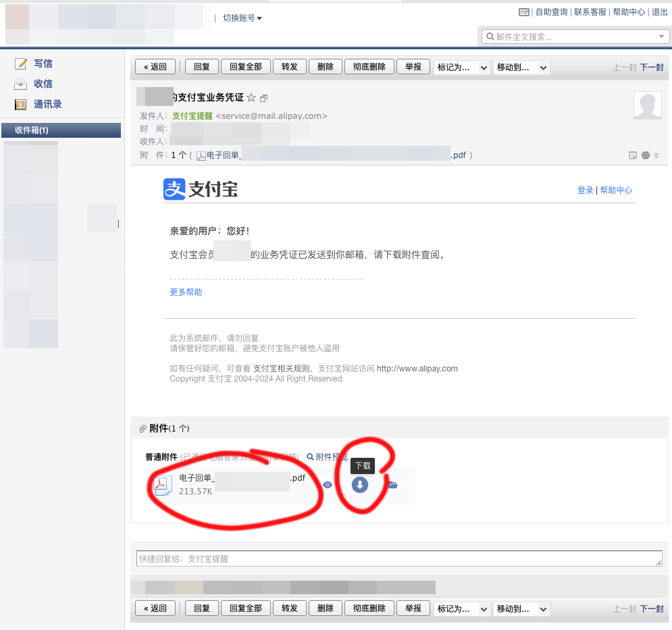Click the save-to-folder icon for attachment

pos(393,485)
